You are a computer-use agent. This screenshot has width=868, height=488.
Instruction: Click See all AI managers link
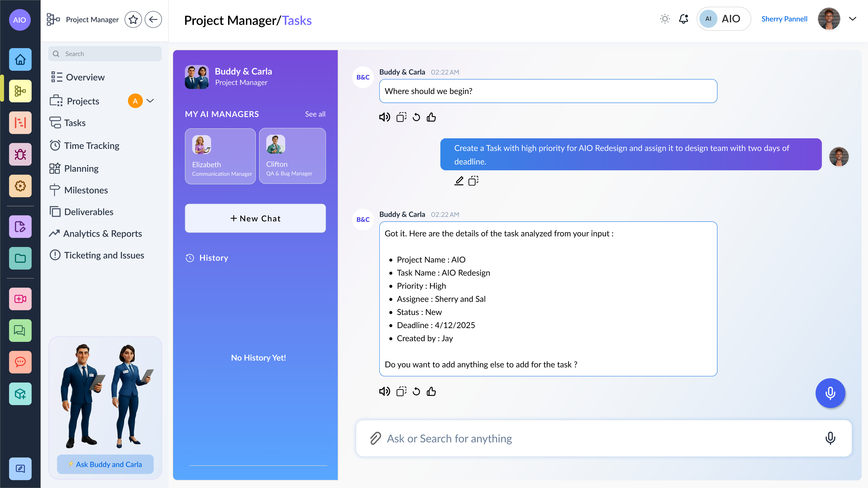(315, 114)
